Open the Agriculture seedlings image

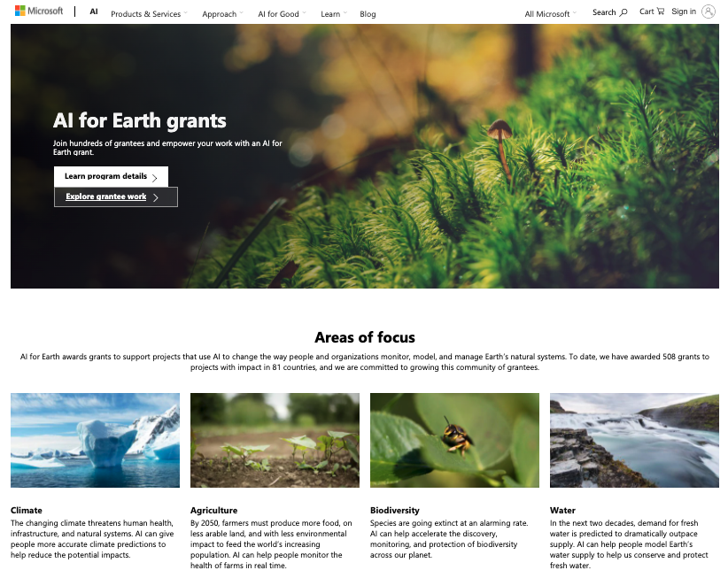click(275, 440)
